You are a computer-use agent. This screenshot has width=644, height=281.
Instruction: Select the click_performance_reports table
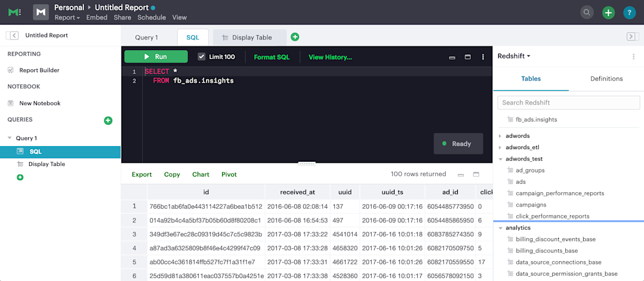click(553, 216)
